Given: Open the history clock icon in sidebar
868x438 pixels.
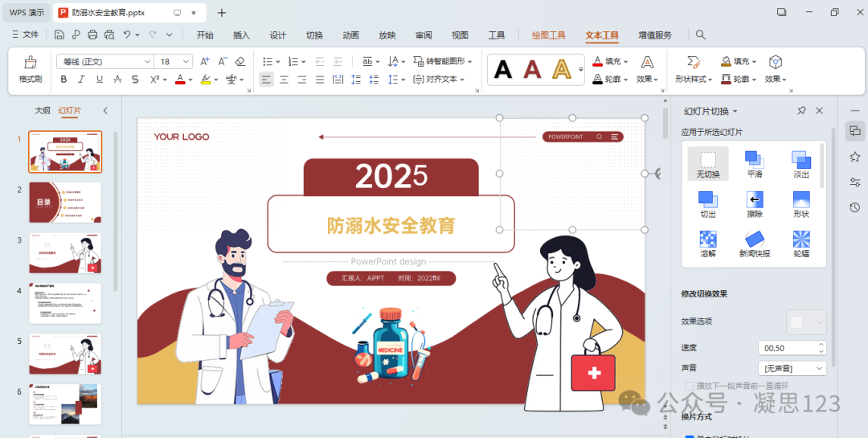Looking at the screenshot, I should coord(854,207).
